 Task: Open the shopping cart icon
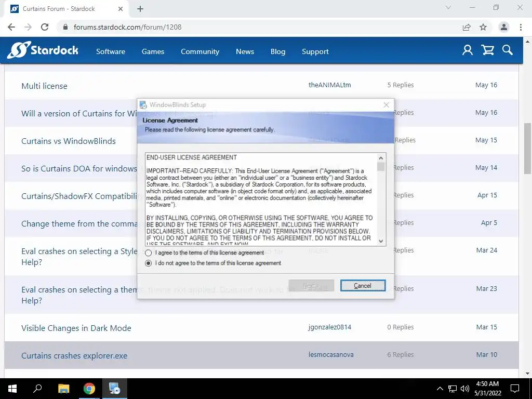(487, 50)
